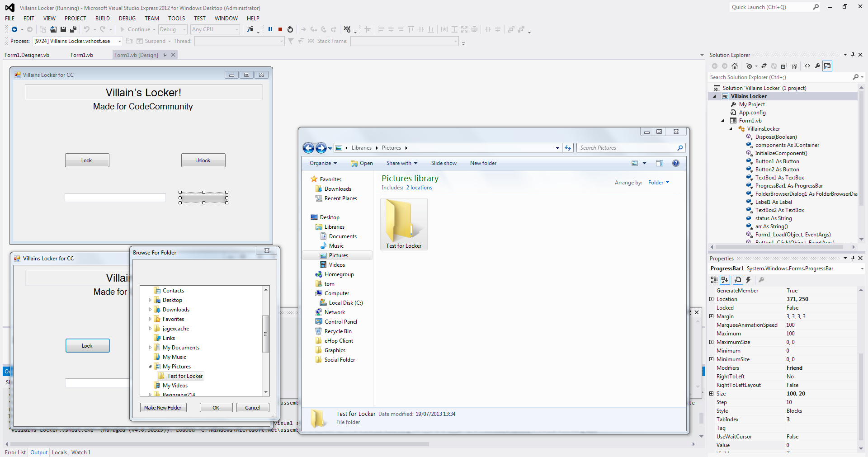The image size is (868, 457).
Task: Open View Code icon in Solution Explorer
Action: (807, 66)
